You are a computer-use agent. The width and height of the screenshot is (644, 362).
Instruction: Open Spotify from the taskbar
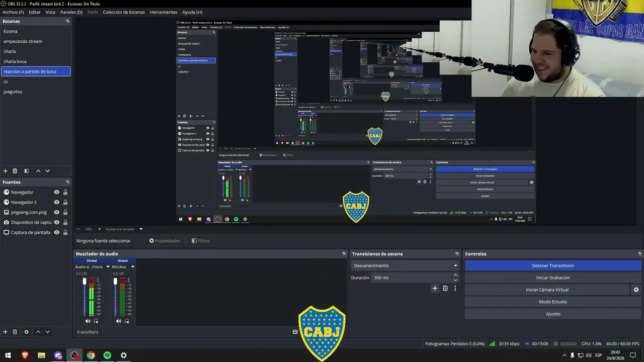point(107,355)
